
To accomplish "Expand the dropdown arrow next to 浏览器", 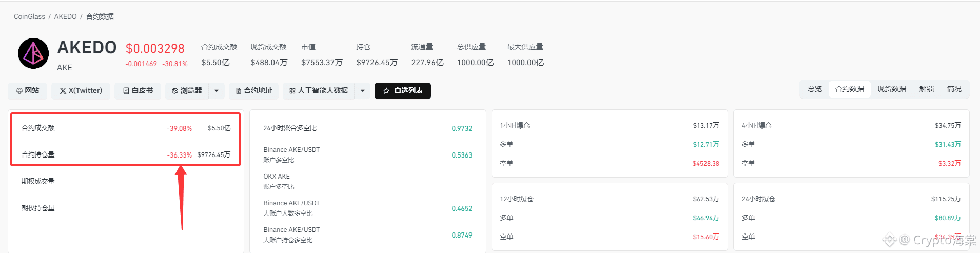I will 217,91.
